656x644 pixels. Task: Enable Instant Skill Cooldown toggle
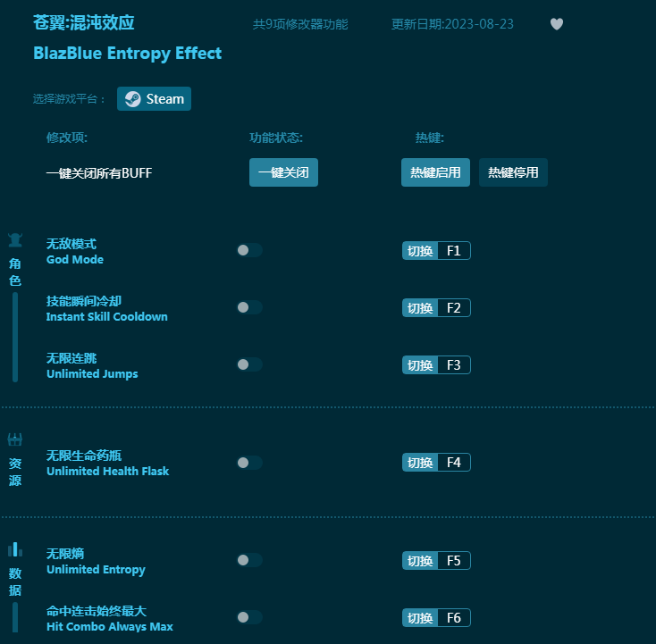249,307
